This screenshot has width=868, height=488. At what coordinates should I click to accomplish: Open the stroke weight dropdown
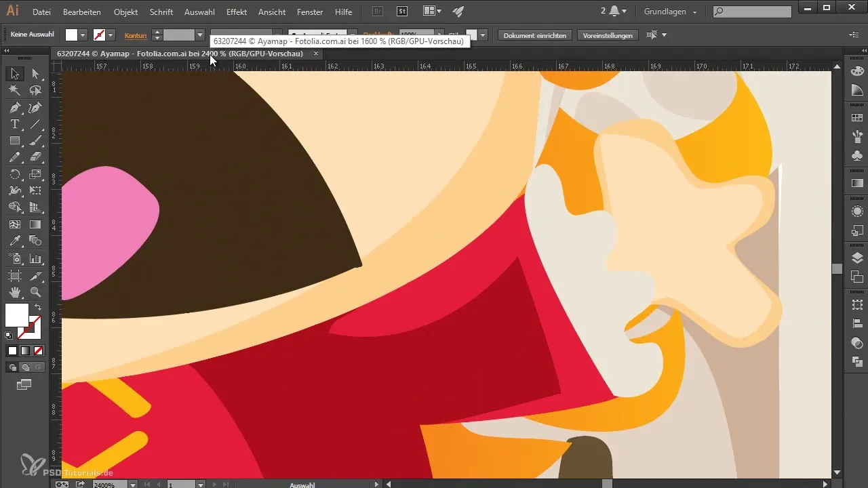point(200,35)
